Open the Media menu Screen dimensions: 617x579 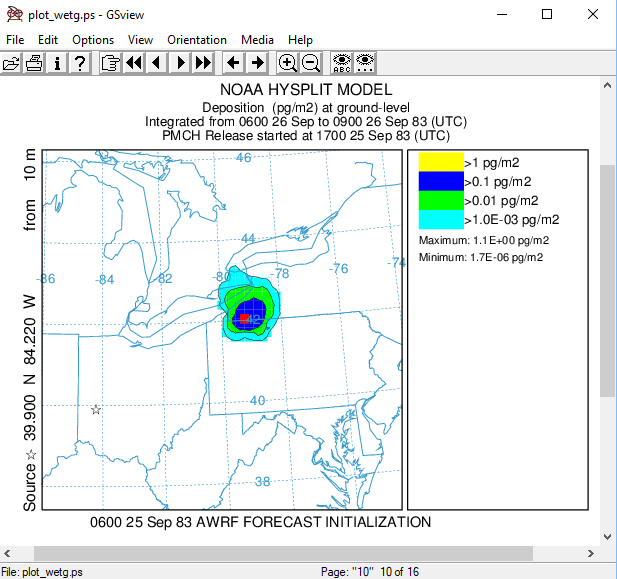pos(257,40)
